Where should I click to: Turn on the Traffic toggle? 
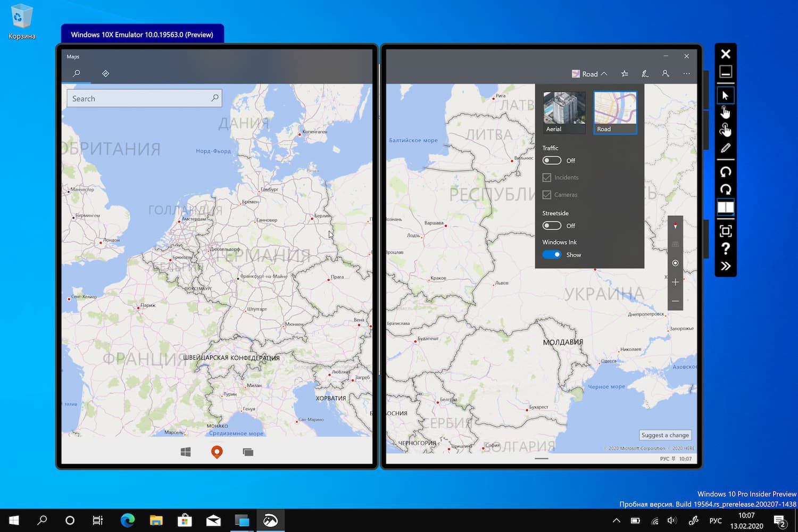tap(552, 160)
